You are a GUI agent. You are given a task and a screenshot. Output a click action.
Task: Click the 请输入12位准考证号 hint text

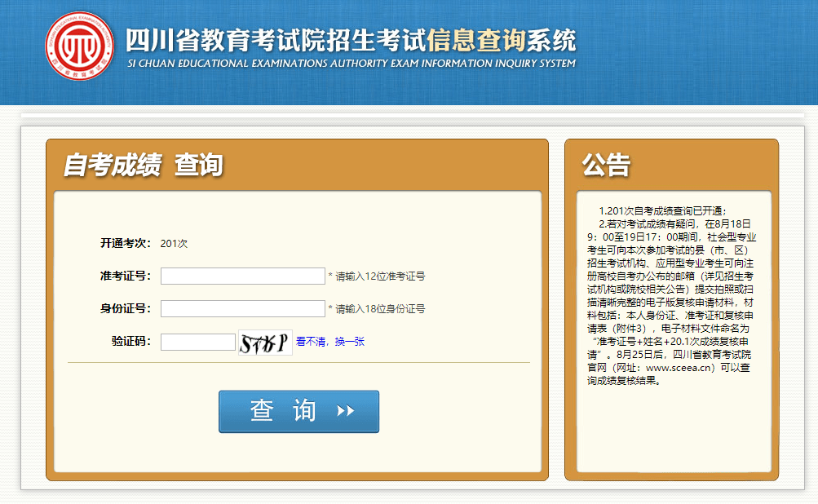tap(376, 276)
